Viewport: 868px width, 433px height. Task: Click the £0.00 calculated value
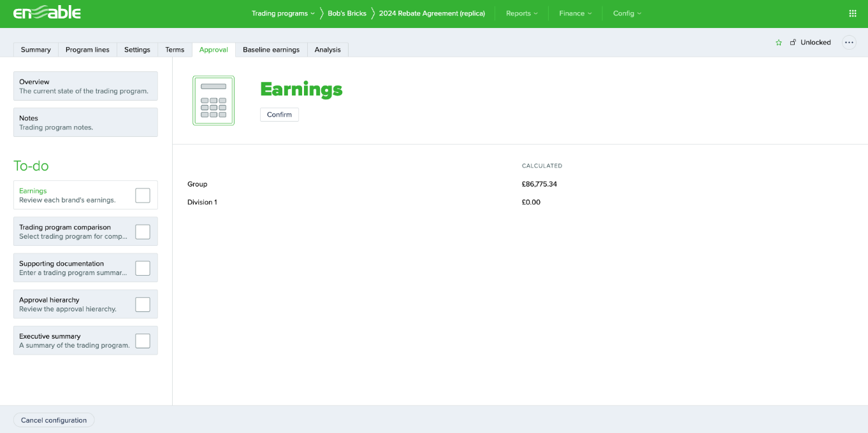(x=531, y=202)
